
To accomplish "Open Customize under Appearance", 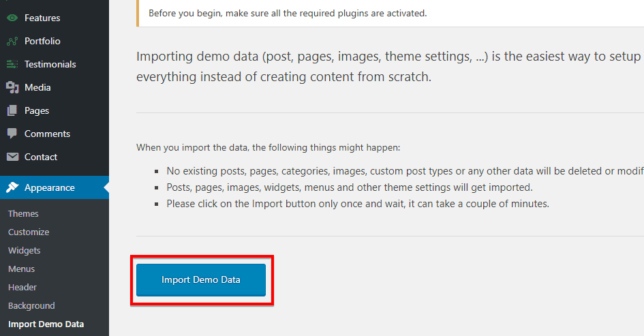I will tap(29, 232).
